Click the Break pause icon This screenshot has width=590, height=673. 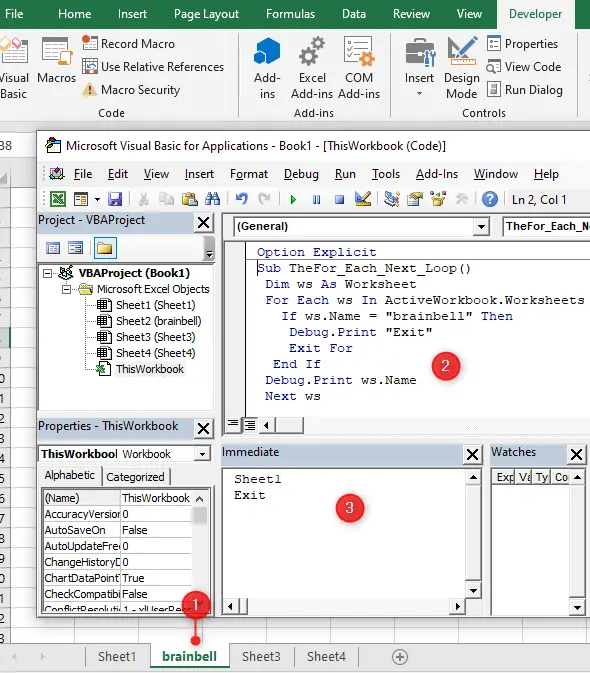[316, 199]
